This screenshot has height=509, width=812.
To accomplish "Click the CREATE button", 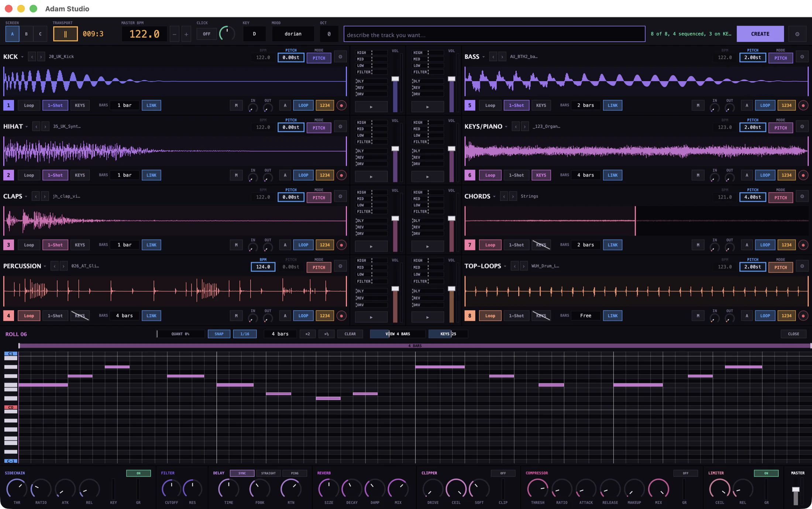I will pos(760,34).
